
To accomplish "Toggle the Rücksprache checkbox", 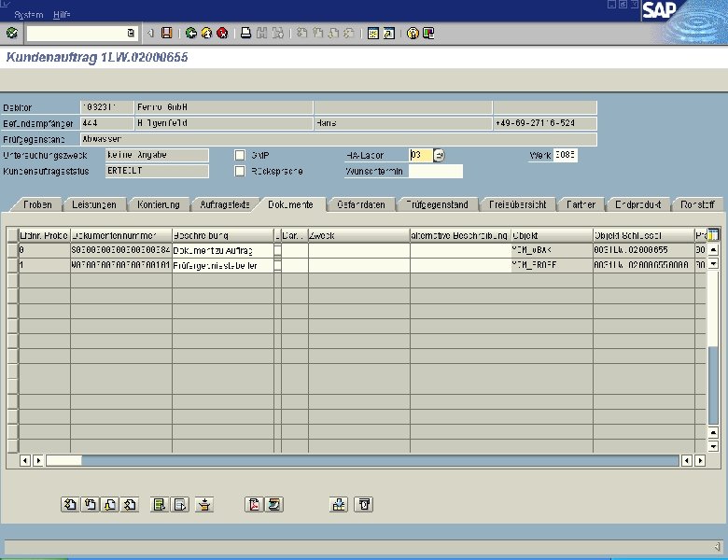I will (x=240, y=172).
